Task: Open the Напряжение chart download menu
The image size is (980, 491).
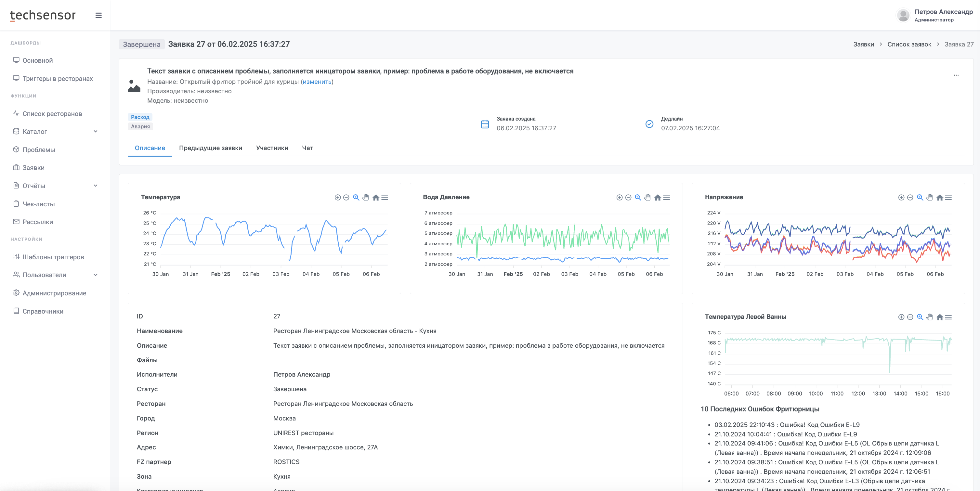Action: (948, 197)
